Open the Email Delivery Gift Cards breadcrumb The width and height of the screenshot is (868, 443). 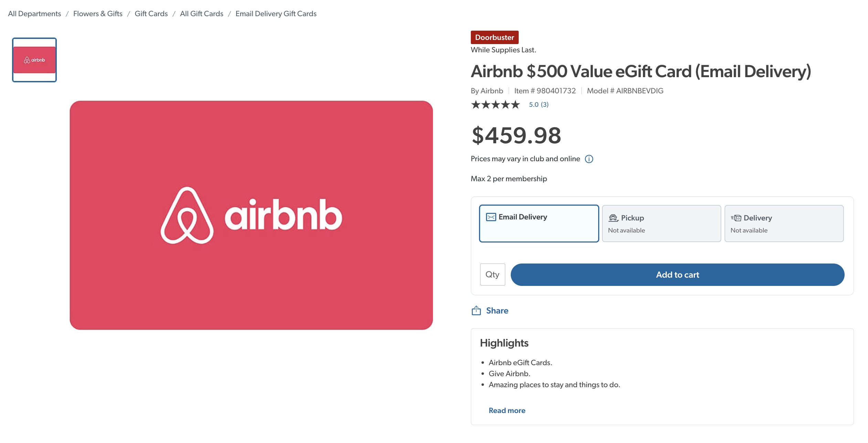276,13
